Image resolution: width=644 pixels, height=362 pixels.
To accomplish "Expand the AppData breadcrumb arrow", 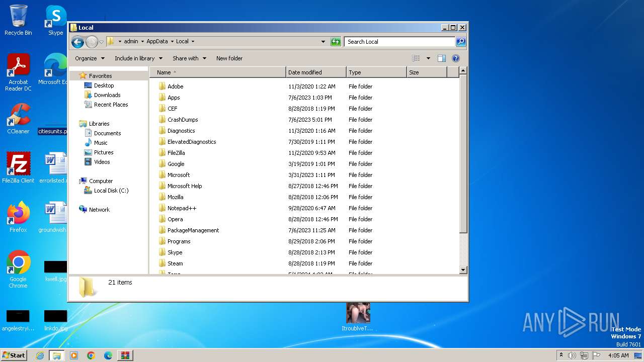I will (172, 42).
